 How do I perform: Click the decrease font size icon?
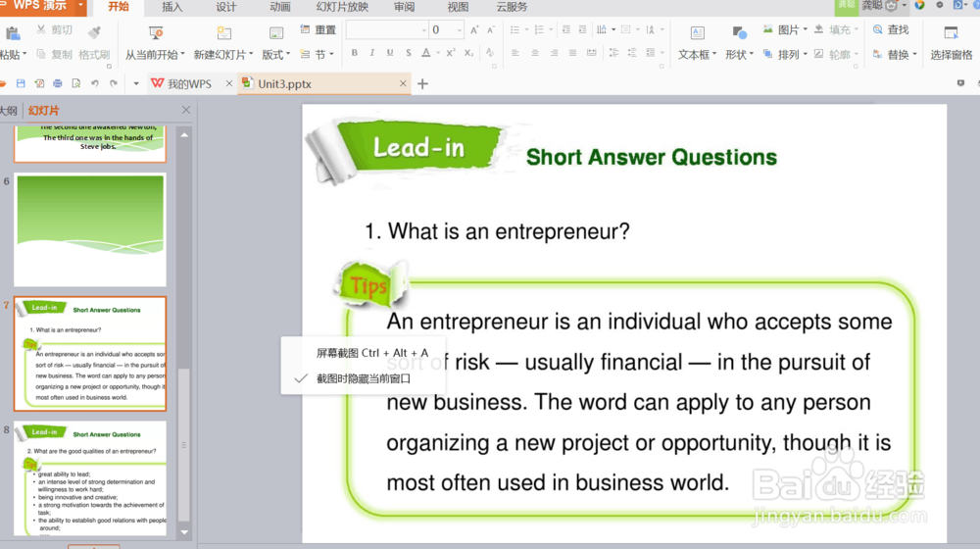[491, 29]
